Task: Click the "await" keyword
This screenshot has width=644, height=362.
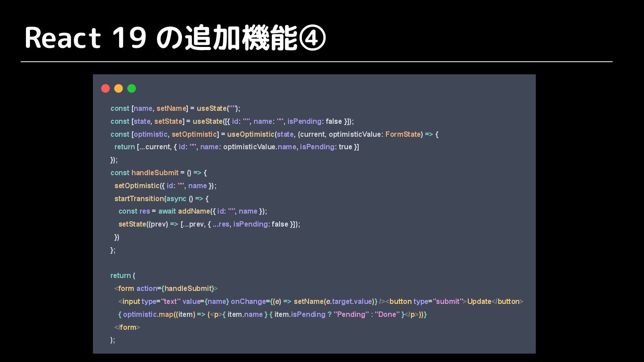Action: (x=167, y=211)
